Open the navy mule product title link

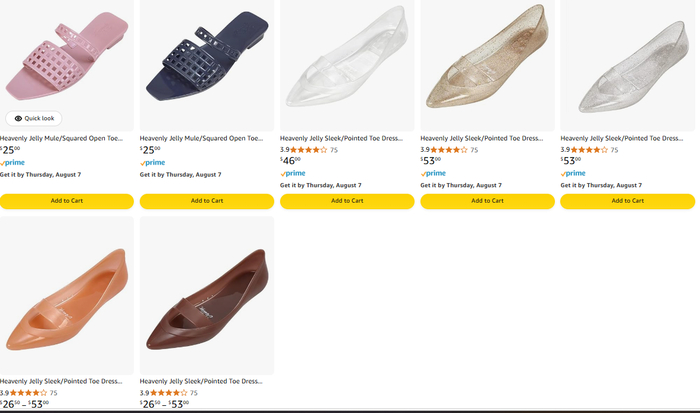pos(200,138)
